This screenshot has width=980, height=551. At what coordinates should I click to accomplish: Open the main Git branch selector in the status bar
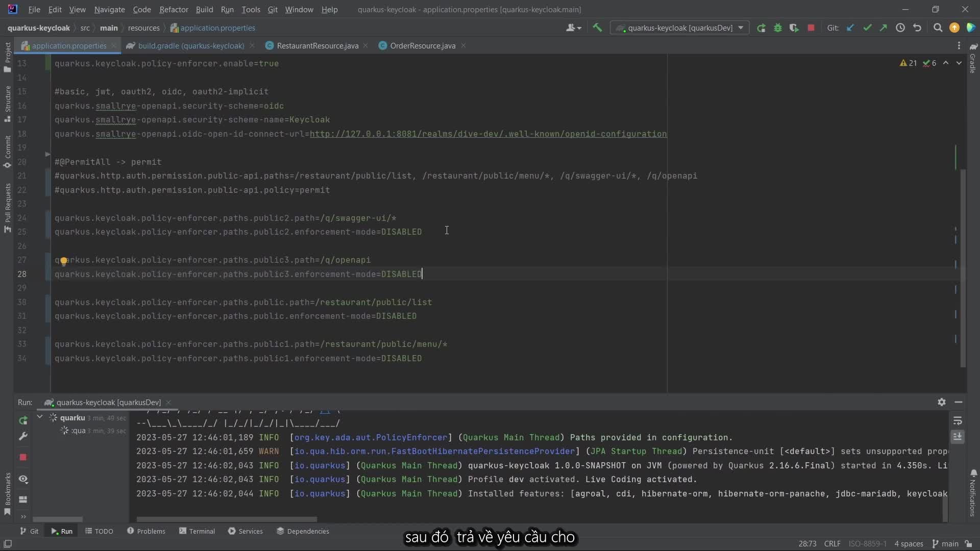coord(945,544)
